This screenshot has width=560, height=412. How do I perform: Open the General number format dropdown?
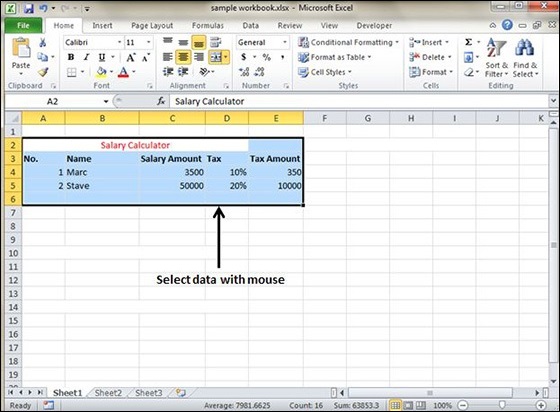(285, 42)
